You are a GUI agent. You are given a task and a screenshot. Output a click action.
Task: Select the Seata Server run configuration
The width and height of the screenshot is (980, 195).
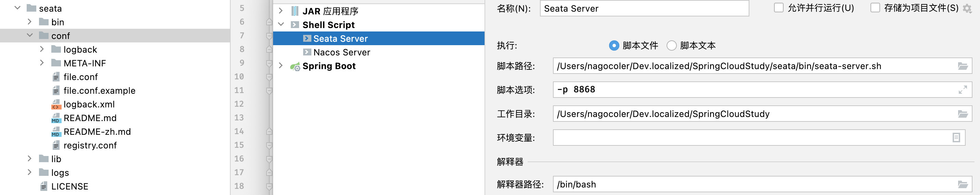tap(340, 39)
